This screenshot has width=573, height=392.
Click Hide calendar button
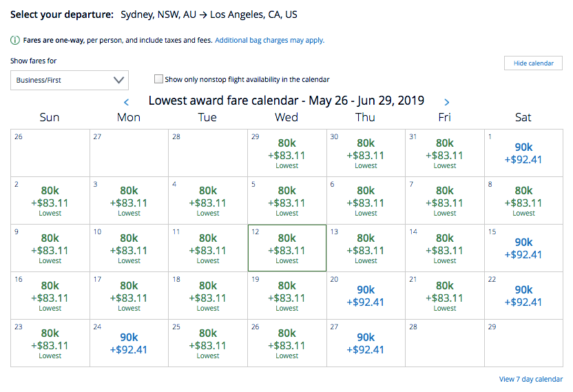pyautogui.click(x=533, y=63)
